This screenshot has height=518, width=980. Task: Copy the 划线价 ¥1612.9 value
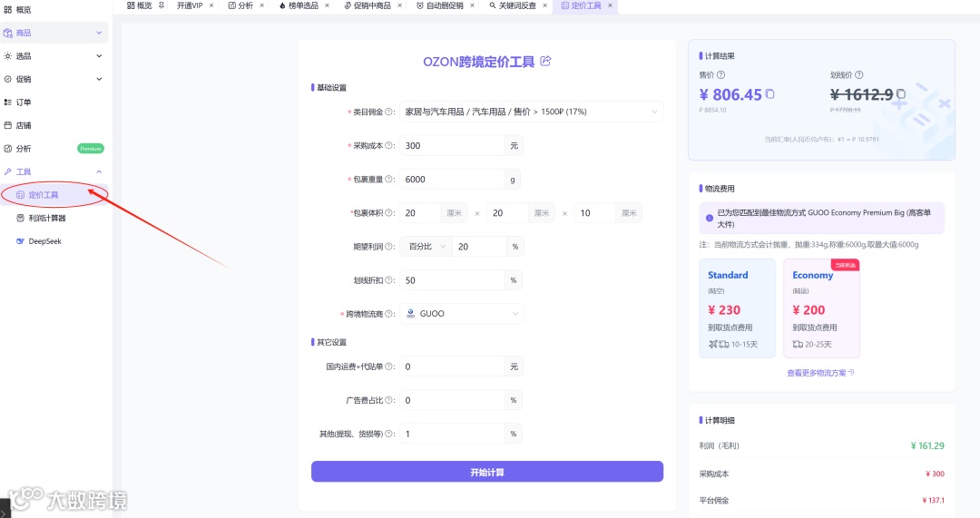[901, 93]
